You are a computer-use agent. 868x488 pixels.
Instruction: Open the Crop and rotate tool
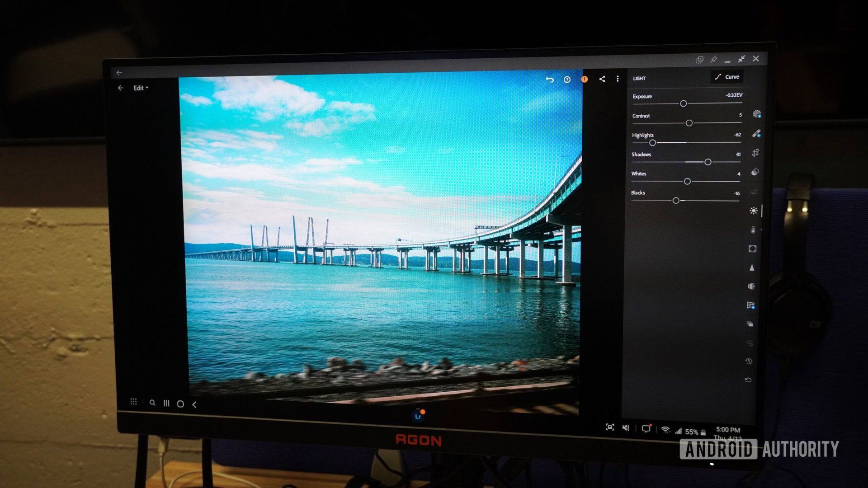coord(755,153)
